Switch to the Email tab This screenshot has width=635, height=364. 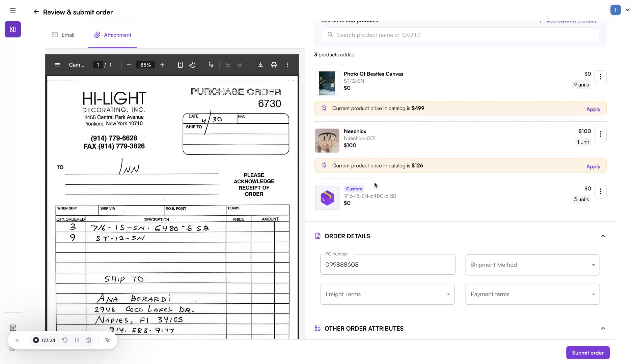click(63, 35)
